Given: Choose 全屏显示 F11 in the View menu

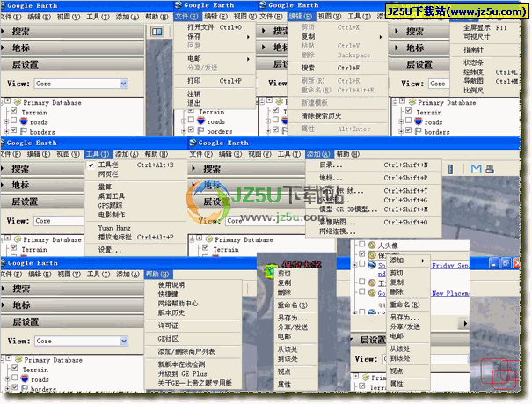Looking at the screenshot, I should point(485,28).
